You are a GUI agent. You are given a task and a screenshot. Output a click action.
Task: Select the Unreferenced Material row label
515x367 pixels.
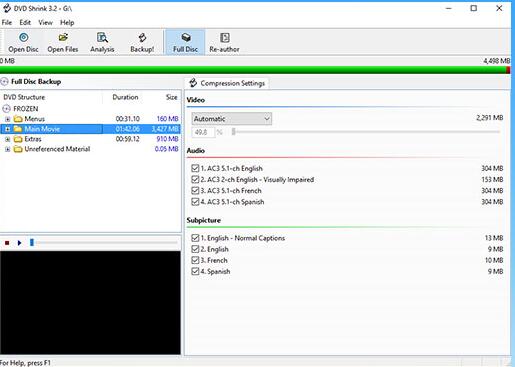[57, 149]
